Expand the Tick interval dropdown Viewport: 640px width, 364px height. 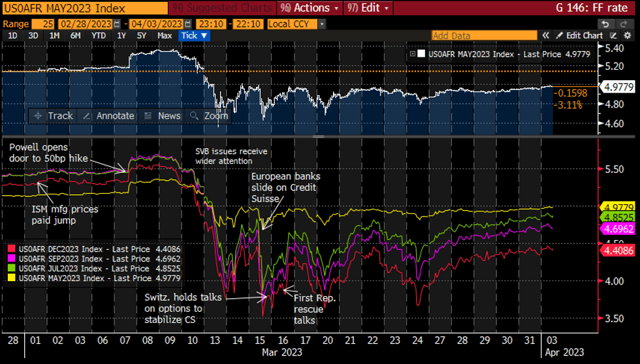pyautogui.click(x=195, y=36)
